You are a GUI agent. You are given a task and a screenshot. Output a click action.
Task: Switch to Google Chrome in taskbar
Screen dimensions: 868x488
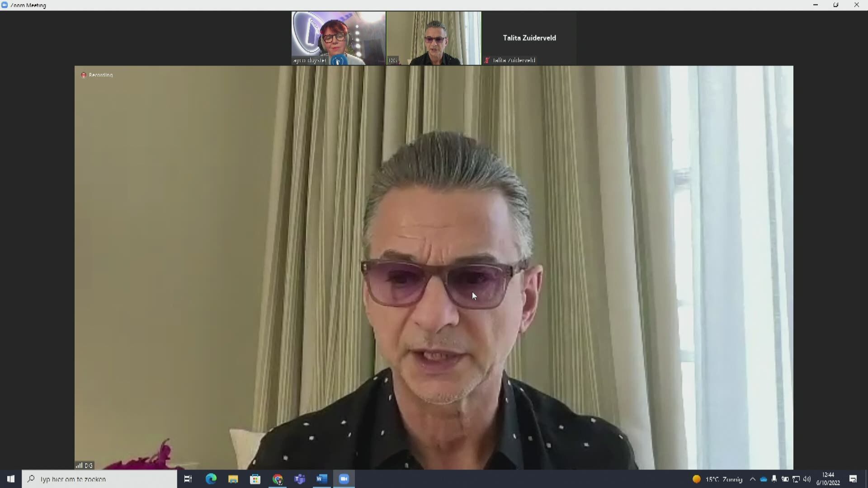pos(278,479)
